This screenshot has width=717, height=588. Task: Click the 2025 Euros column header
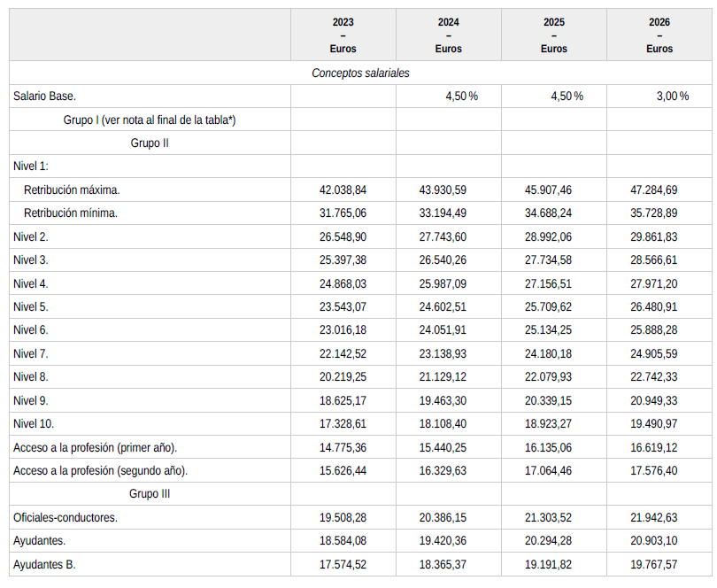pyautogui.click(x=553, y=35)
